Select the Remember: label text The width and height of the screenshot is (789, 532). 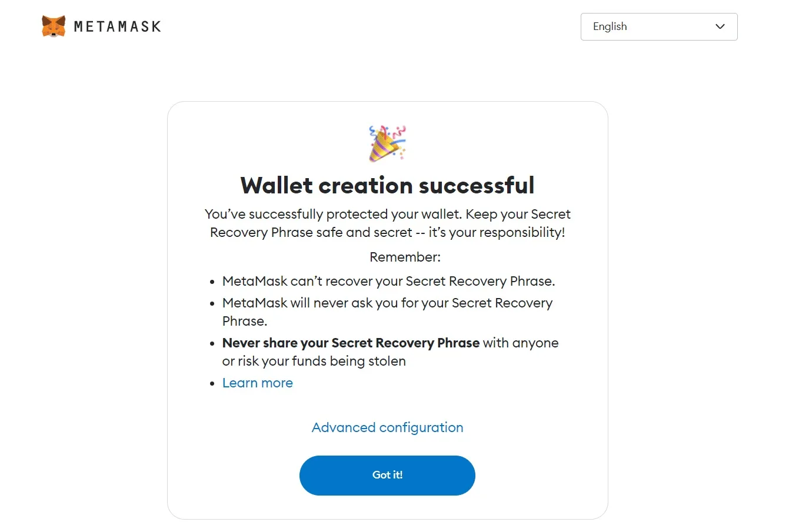click(405, 257)
